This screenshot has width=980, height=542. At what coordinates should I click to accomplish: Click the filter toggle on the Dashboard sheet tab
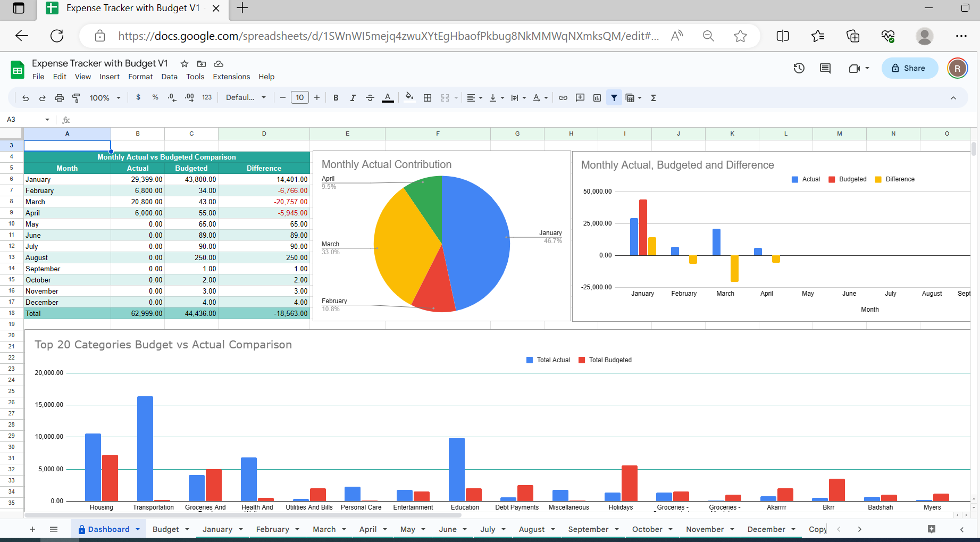(x=81, y=529)
